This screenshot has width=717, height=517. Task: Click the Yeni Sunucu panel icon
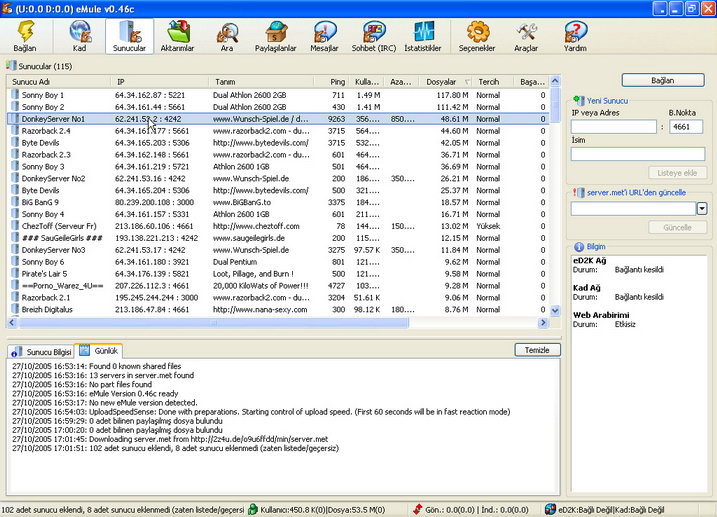click(579, 101)
